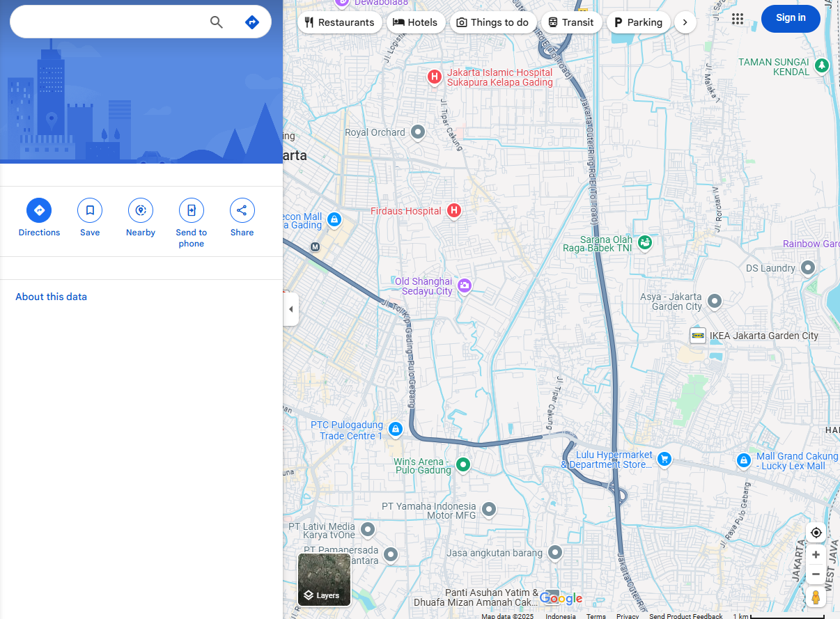Screen dimensions: 840x619
Task: Switch map with Layers thumbnail
Action: (x=325, y=579)
